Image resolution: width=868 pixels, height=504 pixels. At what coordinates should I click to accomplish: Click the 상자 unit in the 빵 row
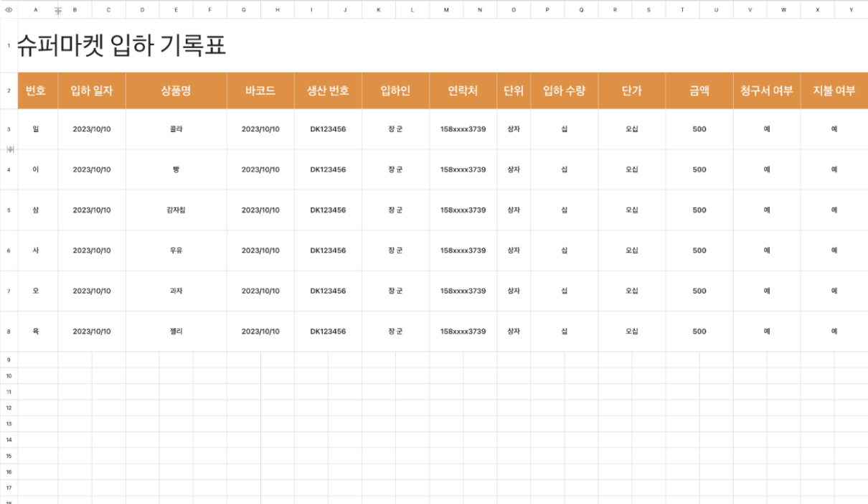point(514,169)
